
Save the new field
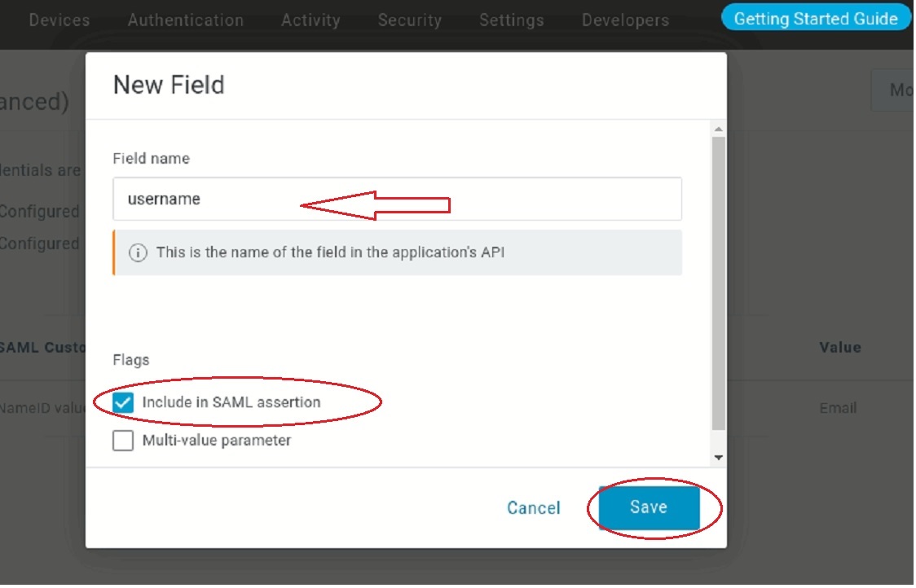tap(649, 507)
